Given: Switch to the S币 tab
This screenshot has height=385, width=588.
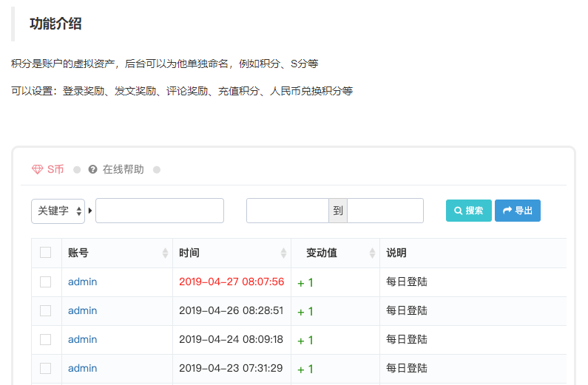Looking at the screenshot, I should pos(55,170).
